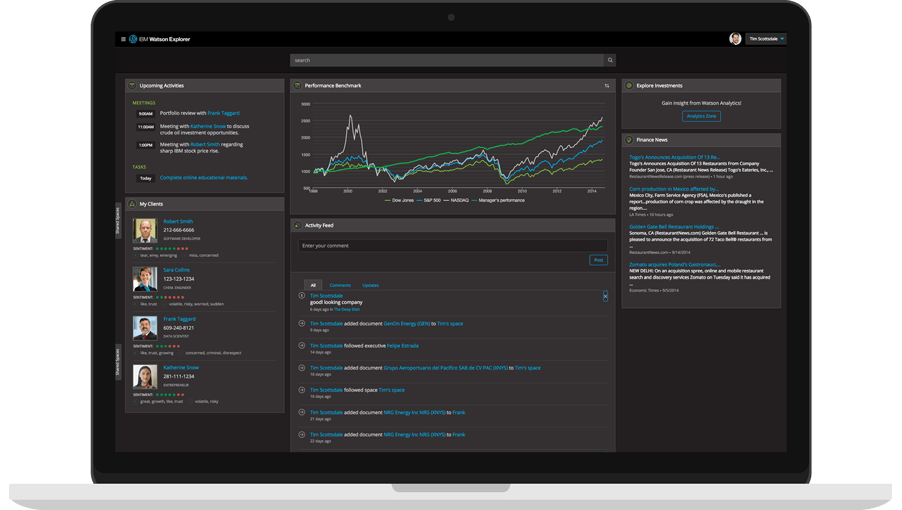
Task: Open the Tim Scottsdale user dropdown
Action: pos(766,39)
